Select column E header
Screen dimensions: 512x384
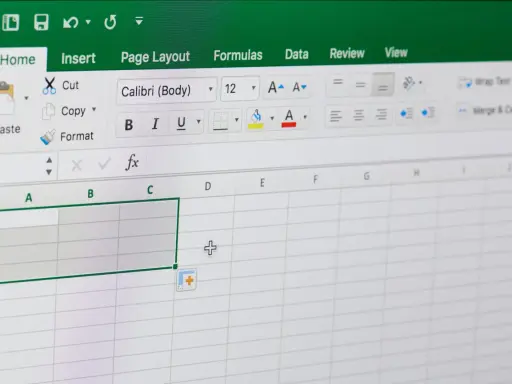[262, 183]
